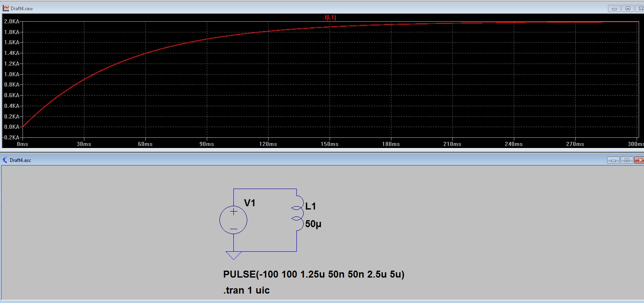This screenshot has width=644, height=303.
Task: Click the .tran 1 uic directive
Action: click(246, 290)
